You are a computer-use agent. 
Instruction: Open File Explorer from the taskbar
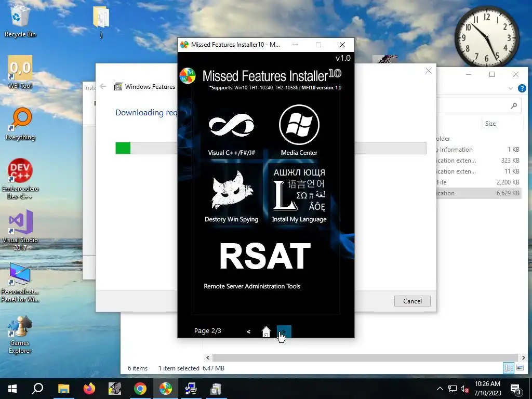(x=63, y=389)
